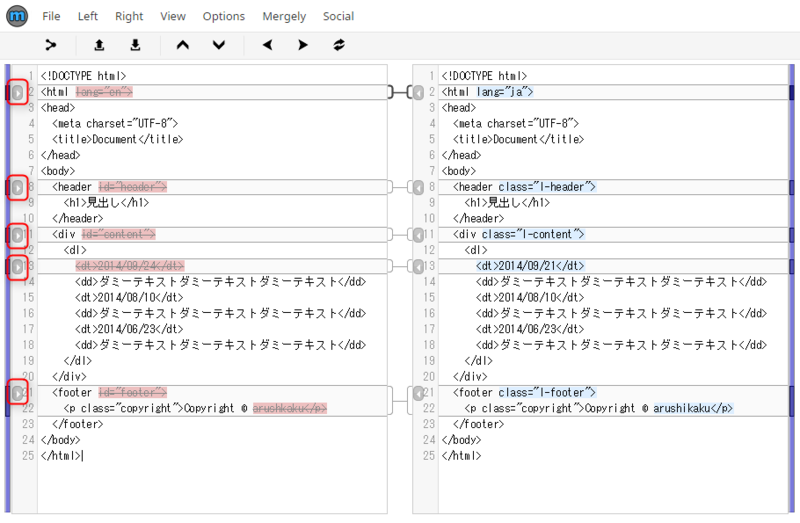Image resolution: width=800 pixels, height=523 pixels.
Task: Merge change to right with right arrow
Action: (x=303, y=45)
